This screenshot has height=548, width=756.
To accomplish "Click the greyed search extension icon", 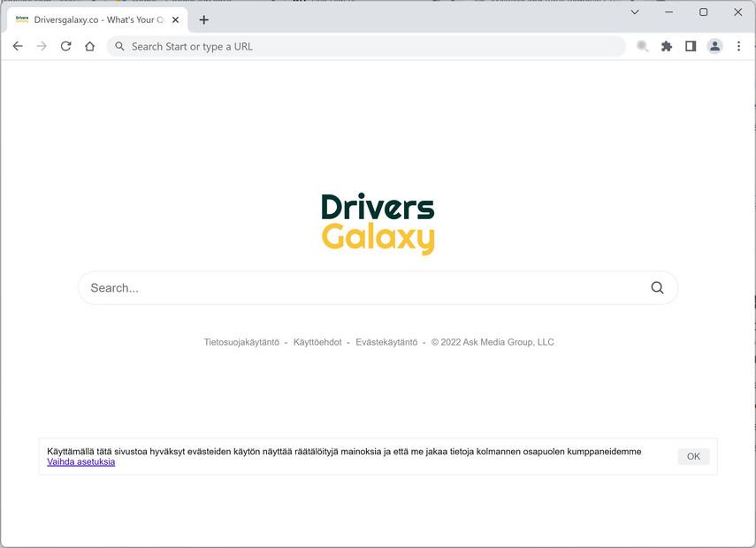I will [642, 46].
